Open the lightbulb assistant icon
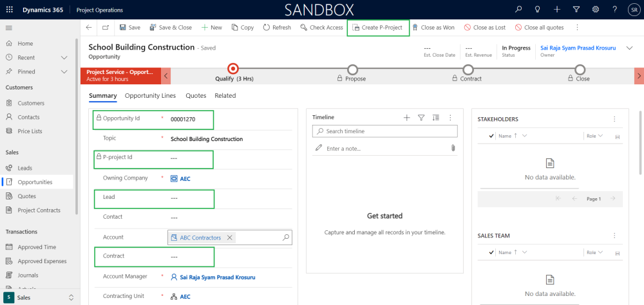 pos(537,10)
